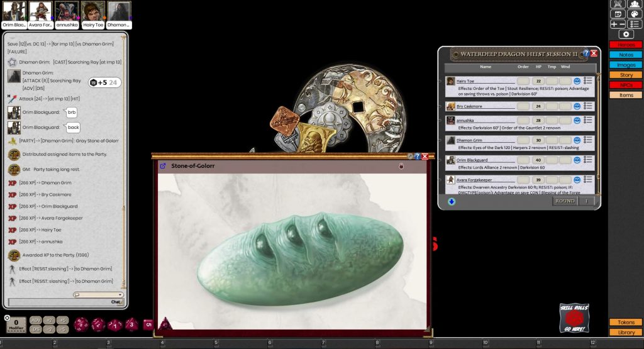Open Orim Blackguard's effects list icon
This screenshot has width=644, height=349.
(588, 159)
